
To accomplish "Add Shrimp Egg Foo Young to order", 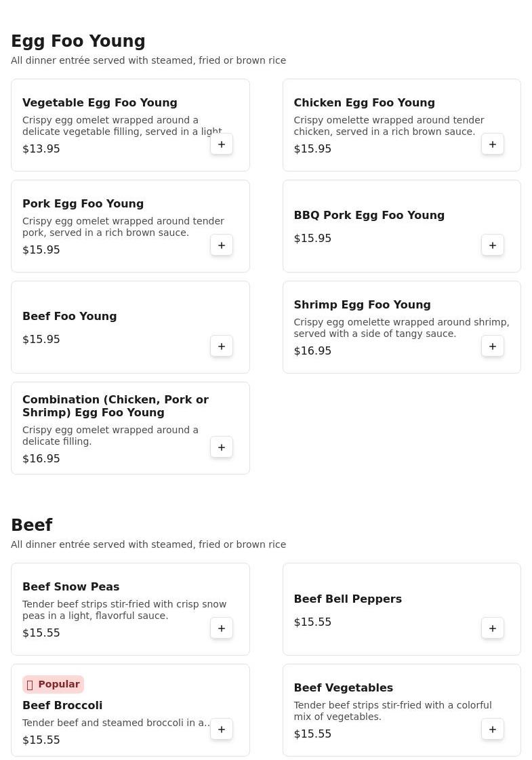I will [x=492, y=346].
